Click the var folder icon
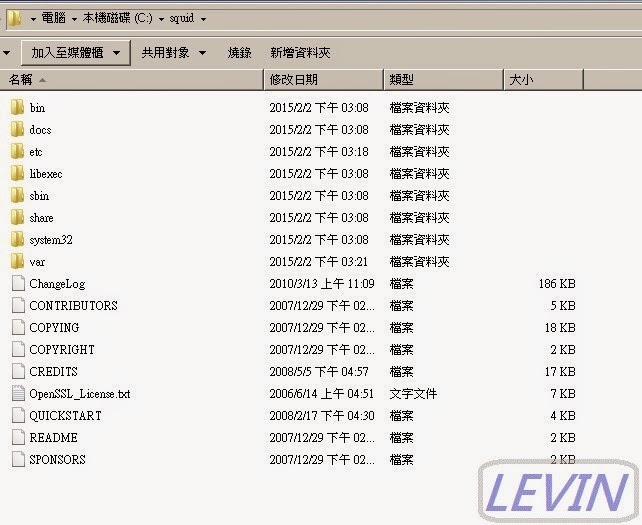Viewport: 642px width, 525px height. point(17,262)
